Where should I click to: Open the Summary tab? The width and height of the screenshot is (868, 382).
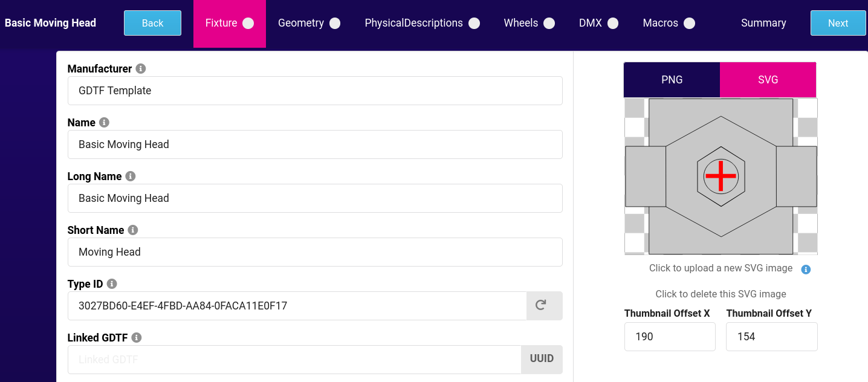(x=763, y=24)
